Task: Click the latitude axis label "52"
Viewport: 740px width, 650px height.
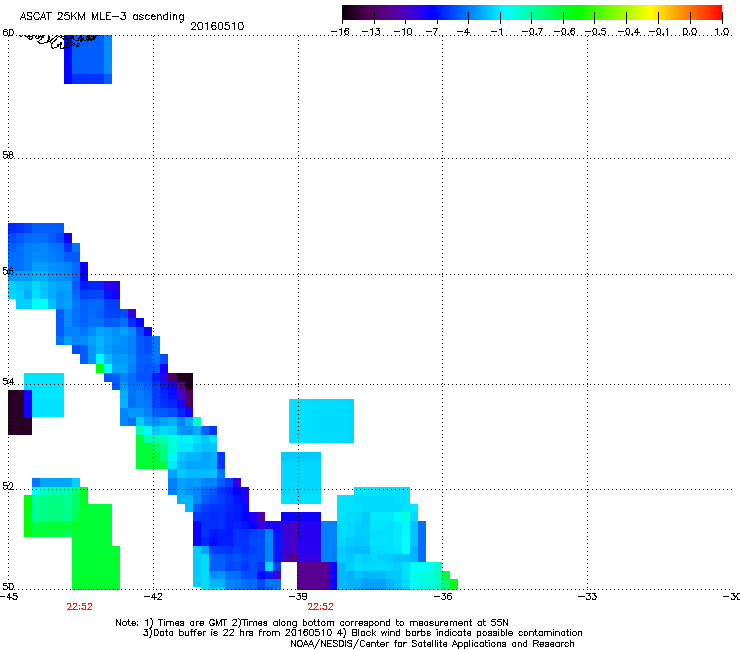Action: (8, 486)
